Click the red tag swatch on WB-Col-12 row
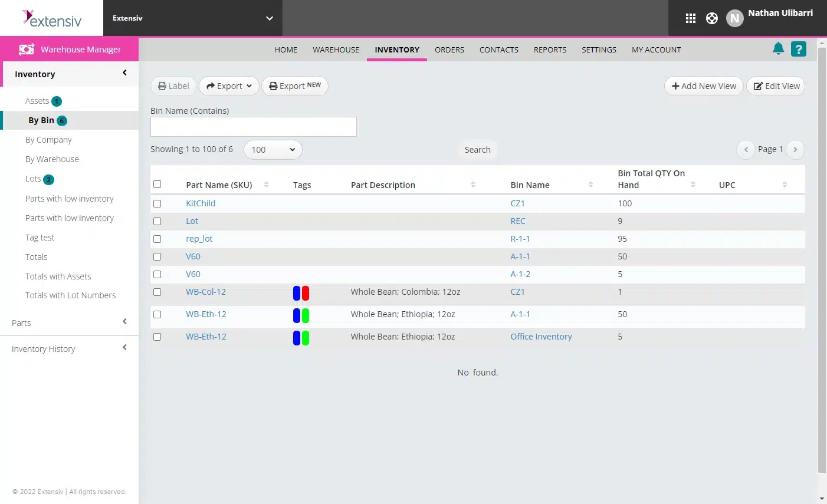Screen dimensions: 827x504 pyautogui.click(x=306, y=293)
